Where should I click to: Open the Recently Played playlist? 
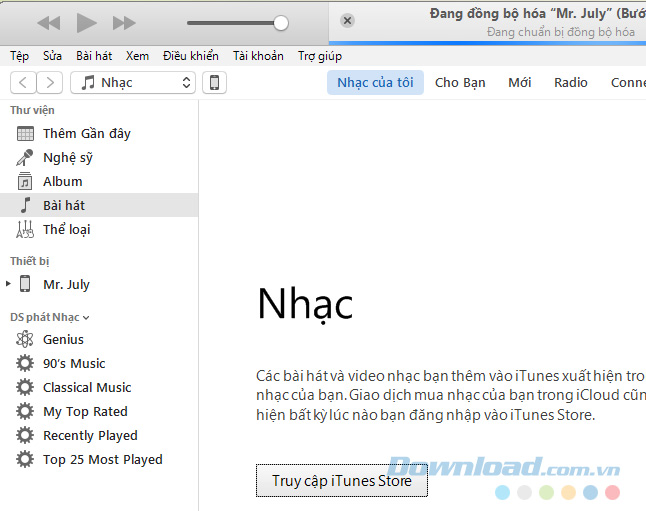pos(99,435)
